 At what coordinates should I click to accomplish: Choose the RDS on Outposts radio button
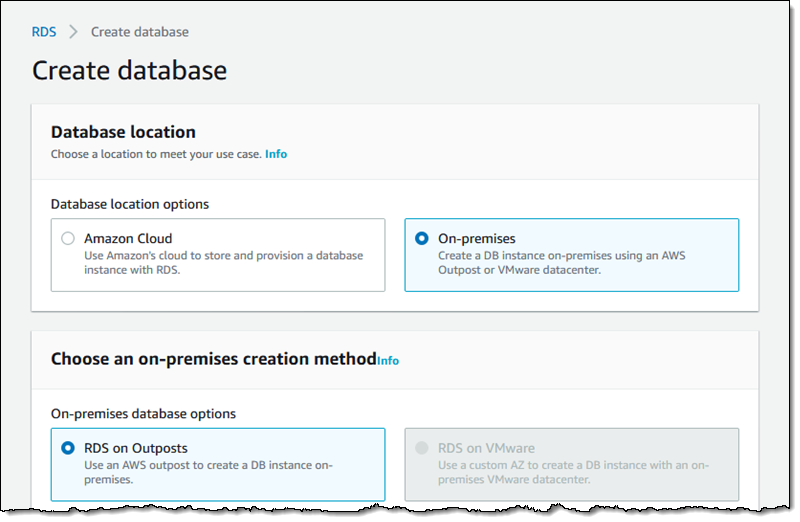pyautogui.click(x=68, y=448)
